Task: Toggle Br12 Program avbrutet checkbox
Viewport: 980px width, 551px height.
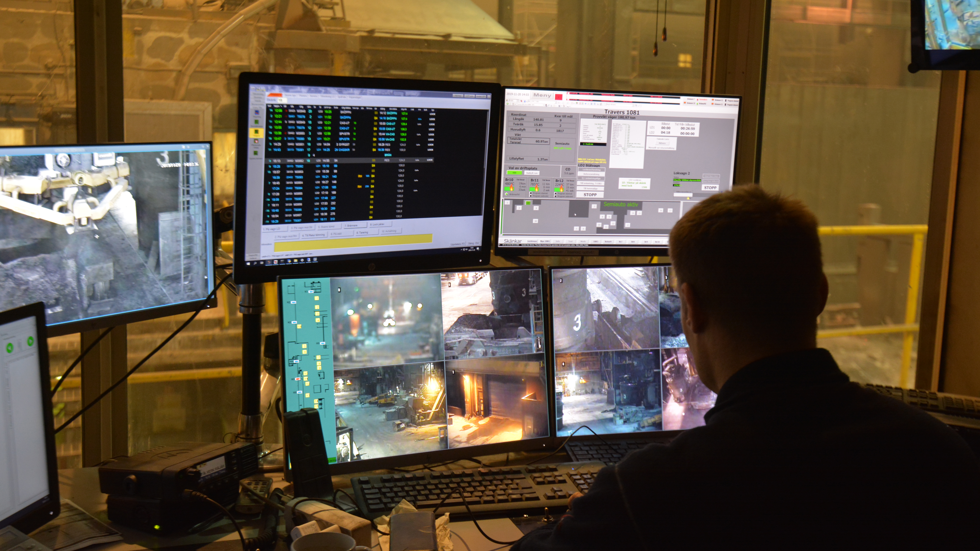Action: coord(556,196)
